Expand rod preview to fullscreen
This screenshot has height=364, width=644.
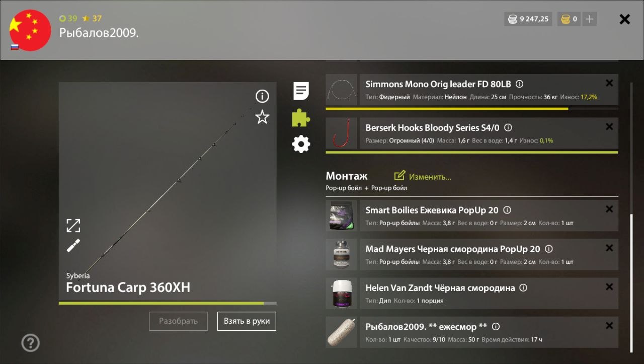coord(73,226)
